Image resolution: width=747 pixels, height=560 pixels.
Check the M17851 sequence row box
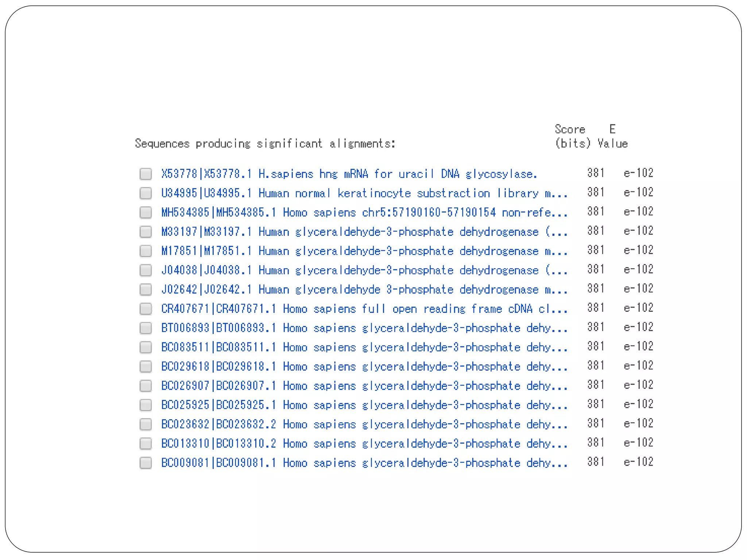[x=146, y=251]
